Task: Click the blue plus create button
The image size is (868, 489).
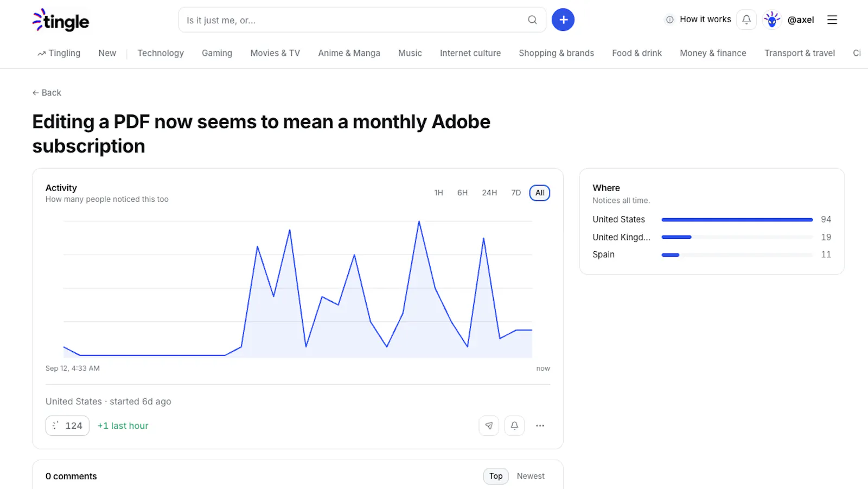Action: point(563,20)
